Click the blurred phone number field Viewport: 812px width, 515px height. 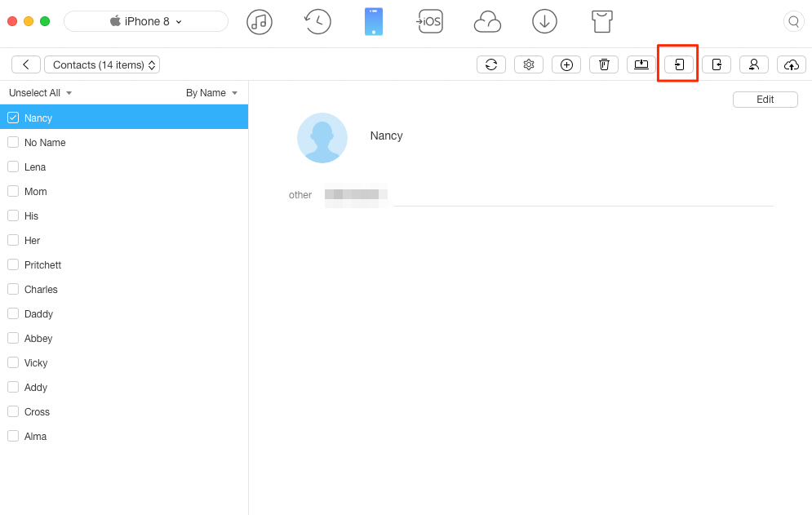[x=356, y=195]
